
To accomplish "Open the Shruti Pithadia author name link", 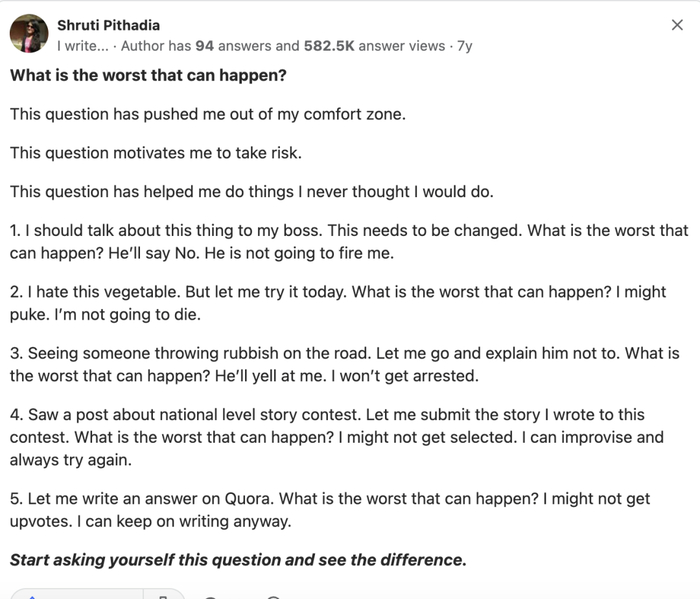I will [x=108, y=25].
